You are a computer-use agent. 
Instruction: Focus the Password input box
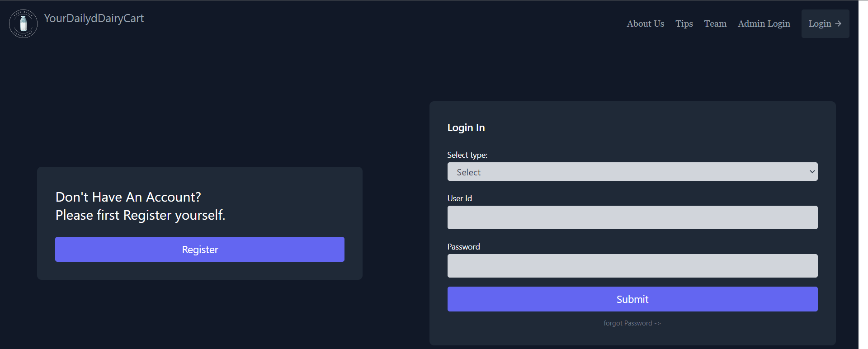(632, 266)
